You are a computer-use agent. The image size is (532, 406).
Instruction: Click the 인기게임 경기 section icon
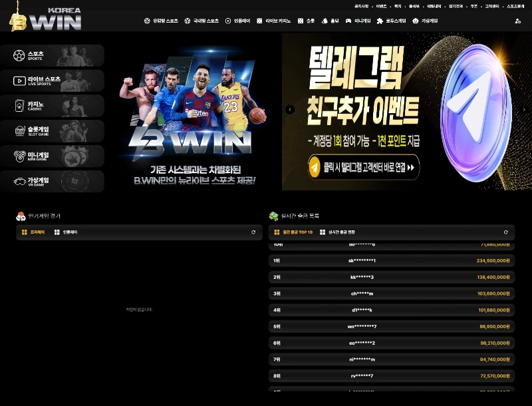(21, 216)
